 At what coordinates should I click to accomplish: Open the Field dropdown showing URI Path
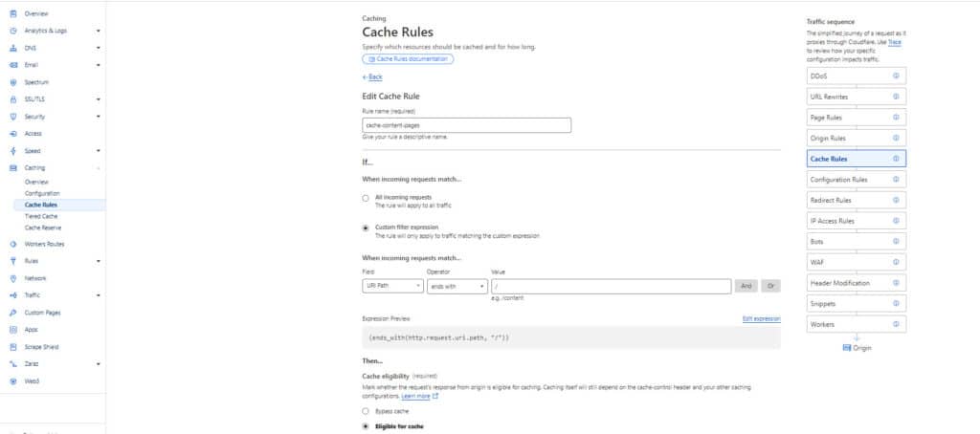393,286
